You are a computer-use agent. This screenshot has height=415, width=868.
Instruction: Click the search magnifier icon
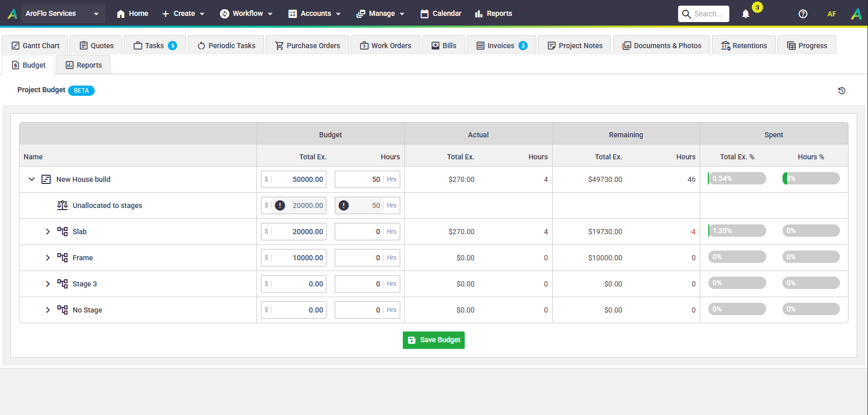(686, 14)
